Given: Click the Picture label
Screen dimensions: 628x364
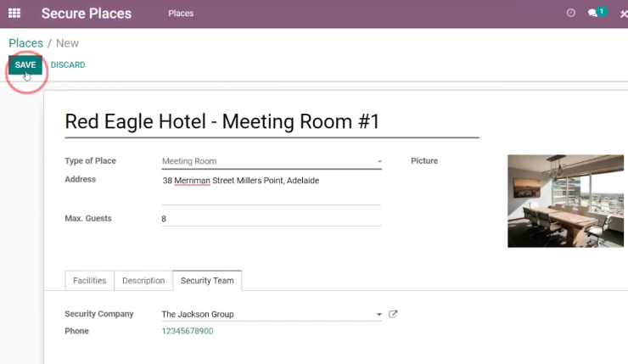Looking at the screenshot, I should [x=424, y=161].
